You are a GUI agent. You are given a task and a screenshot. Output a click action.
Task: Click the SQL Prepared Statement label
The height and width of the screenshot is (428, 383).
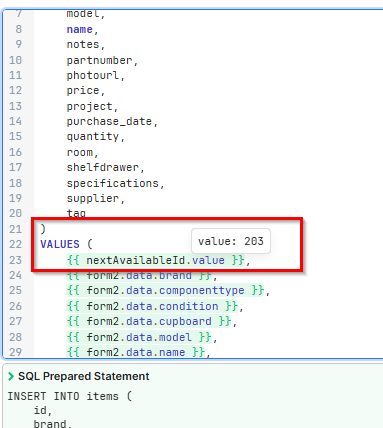point(83,376)
